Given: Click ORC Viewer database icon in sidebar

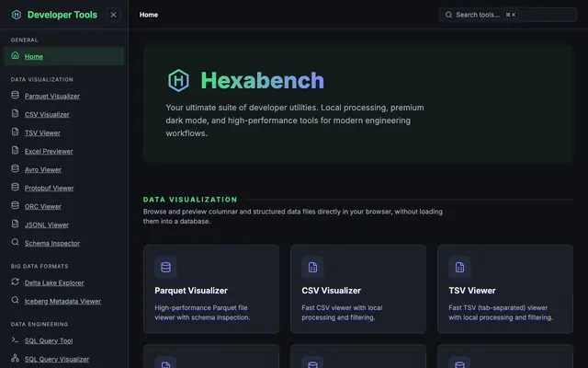Looking at the screenshot, I should click(15, 205).
